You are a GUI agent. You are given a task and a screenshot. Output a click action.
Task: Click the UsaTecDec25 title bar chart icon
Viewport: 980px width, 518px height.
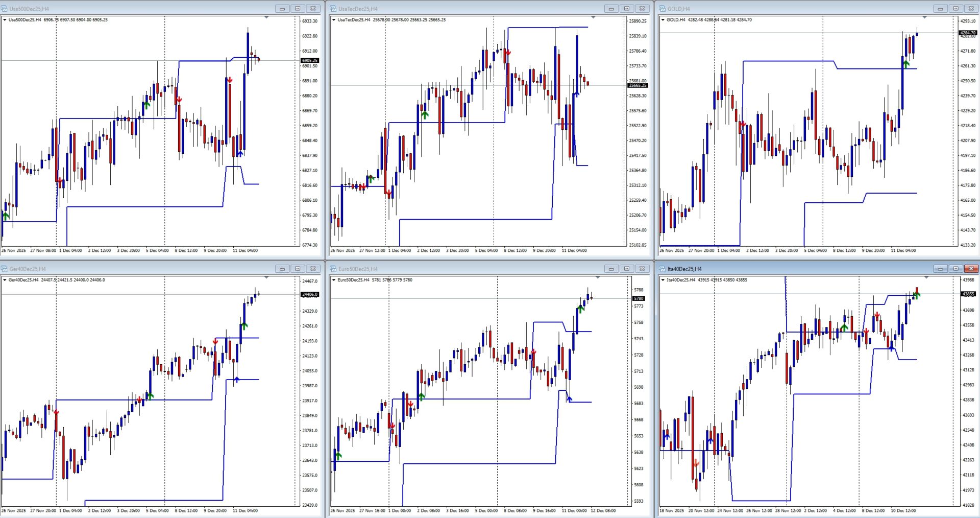pyautogui.click(x=333, y=9)
